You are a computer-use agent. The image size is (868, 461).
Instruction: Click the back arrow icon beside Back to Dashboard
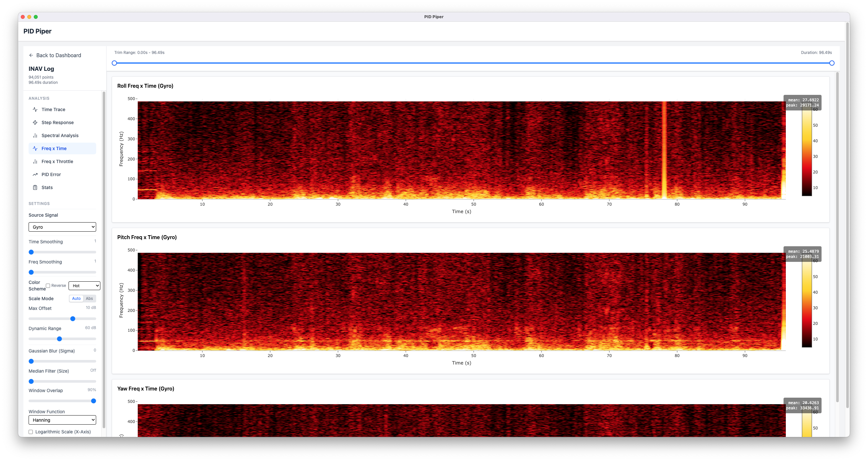[x=31, y=55]
